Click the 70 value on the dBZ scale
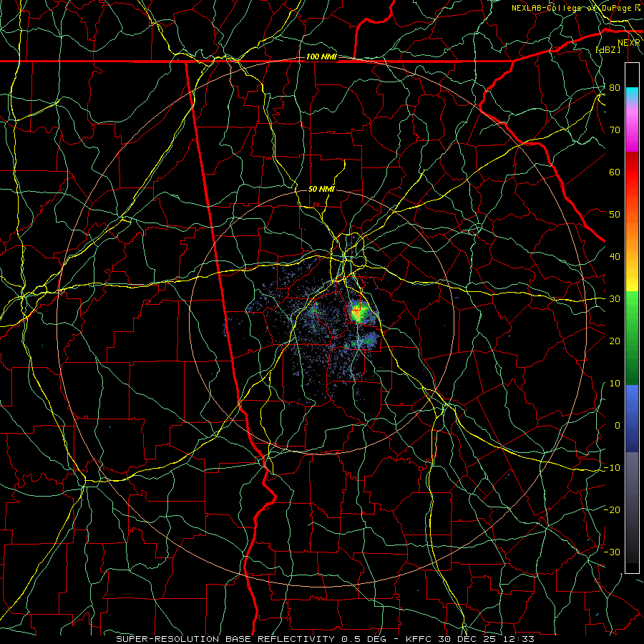The width and height of the screenshot is (644, 644). pos(615,130)
